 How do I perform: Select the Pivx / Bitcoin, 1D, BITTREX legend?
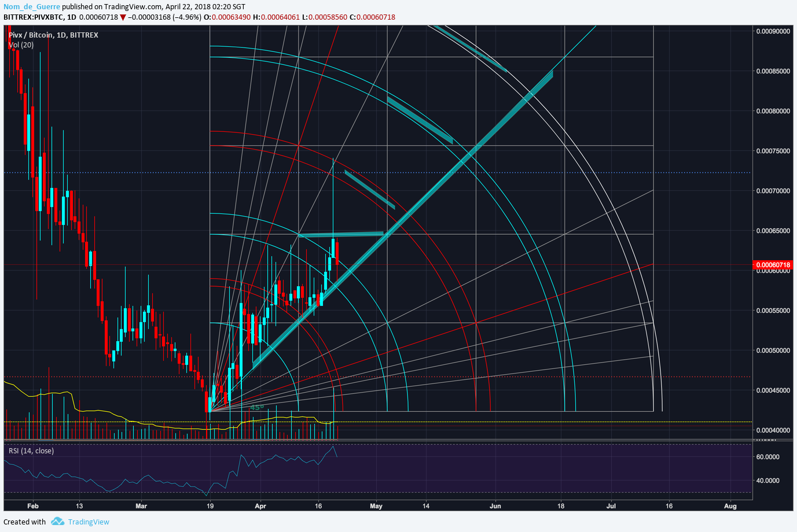pos(53,35)
